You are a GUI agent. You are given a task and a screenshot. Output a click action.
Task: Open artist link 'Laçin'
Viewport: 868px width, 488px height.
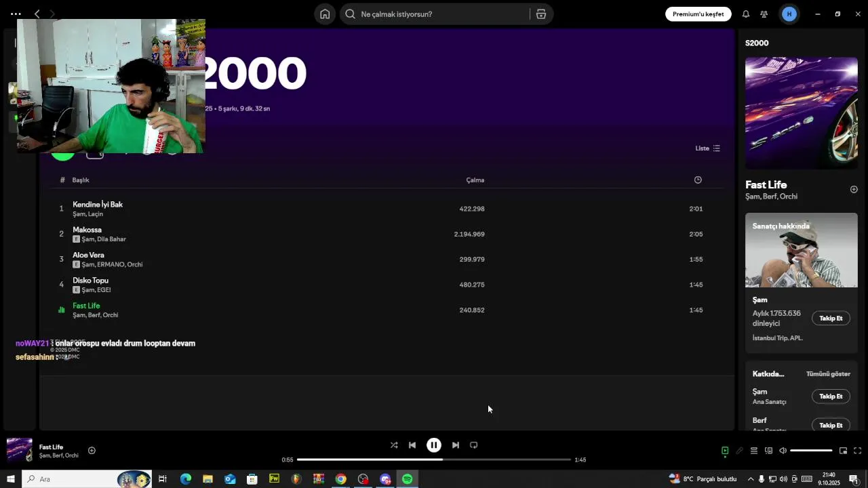tap(96, 214)
